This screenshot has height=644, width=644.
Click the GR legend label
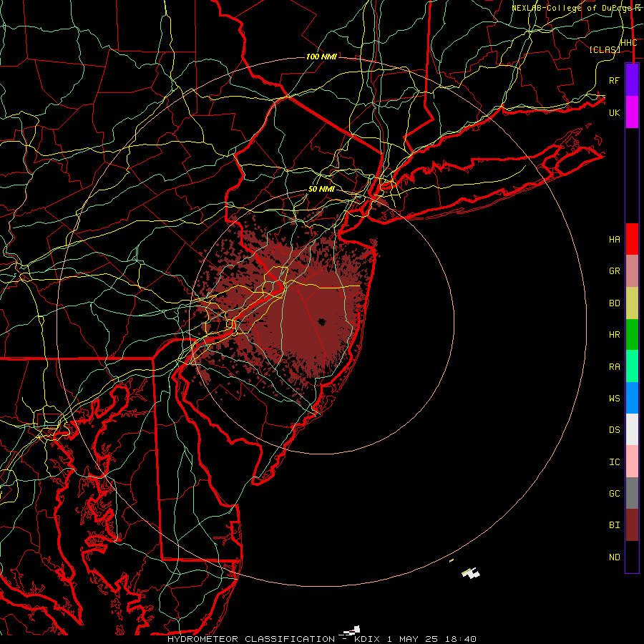[614, 271]
